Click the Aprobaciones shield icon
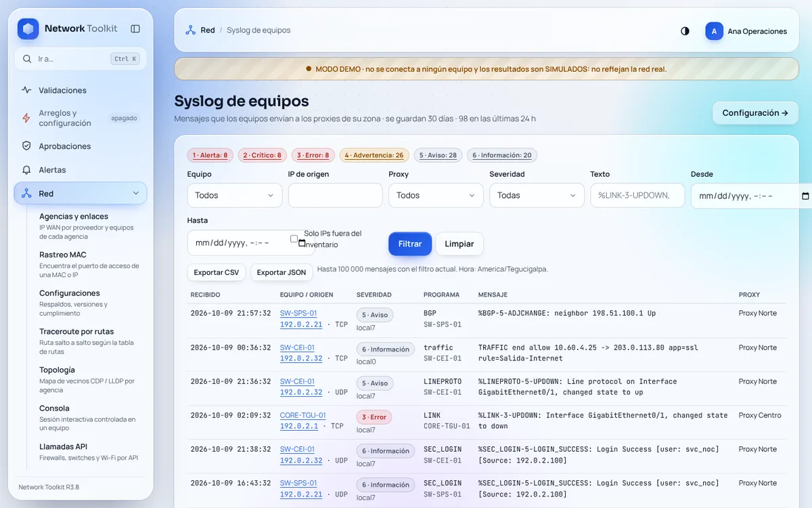 pos(26,146)
